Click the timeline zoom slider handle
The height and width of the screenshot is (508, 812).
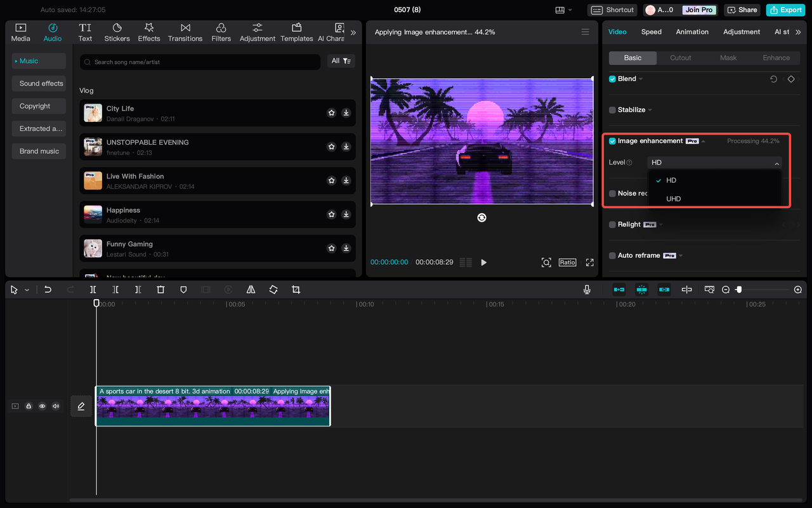tap(738, 290)
